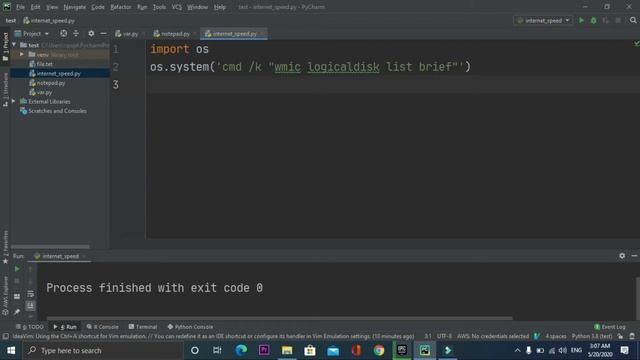Show hidden system tray icons
This screenshot has height=360, width=640.
point(517,350)
